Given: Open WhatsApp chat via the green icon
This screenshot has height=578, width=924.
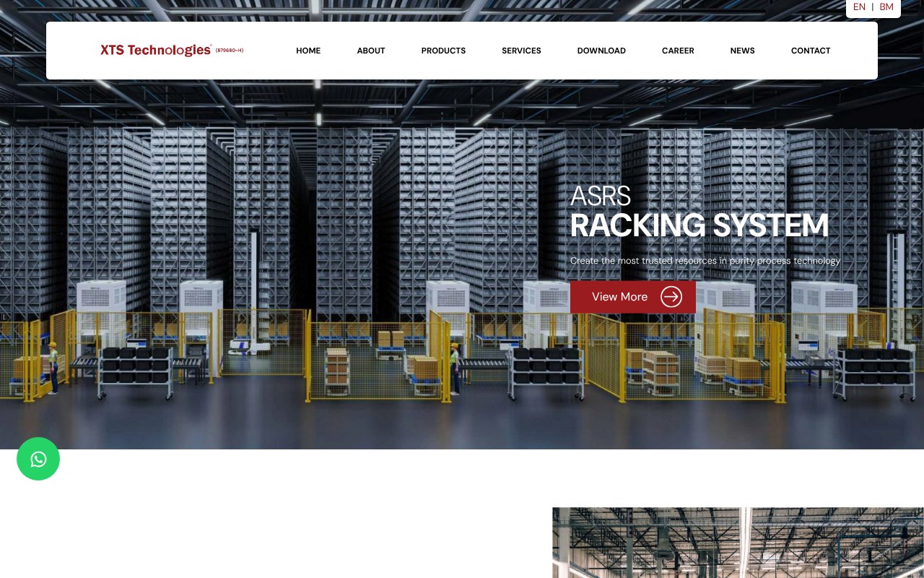Looking at the screenshot, I should point(38,458).
